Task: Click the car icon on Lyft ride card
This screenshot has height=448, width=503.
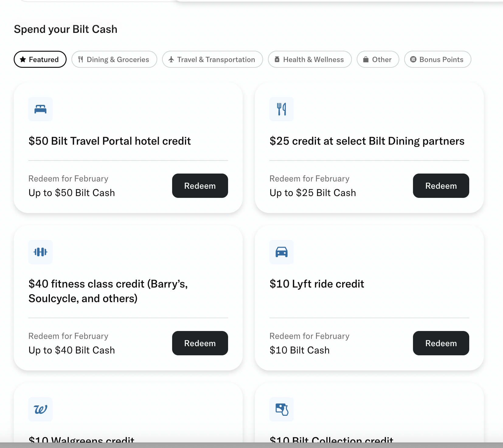Action: click(x=281, y=252)
